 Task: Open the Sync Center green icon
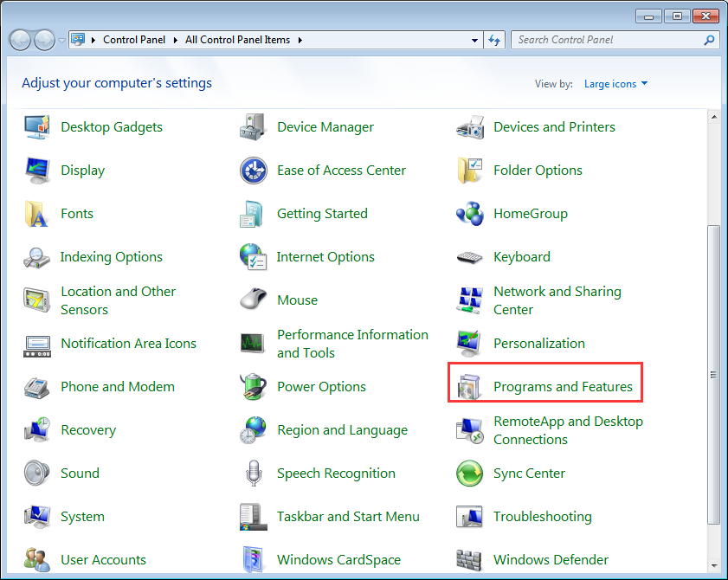tap(469, 474)
